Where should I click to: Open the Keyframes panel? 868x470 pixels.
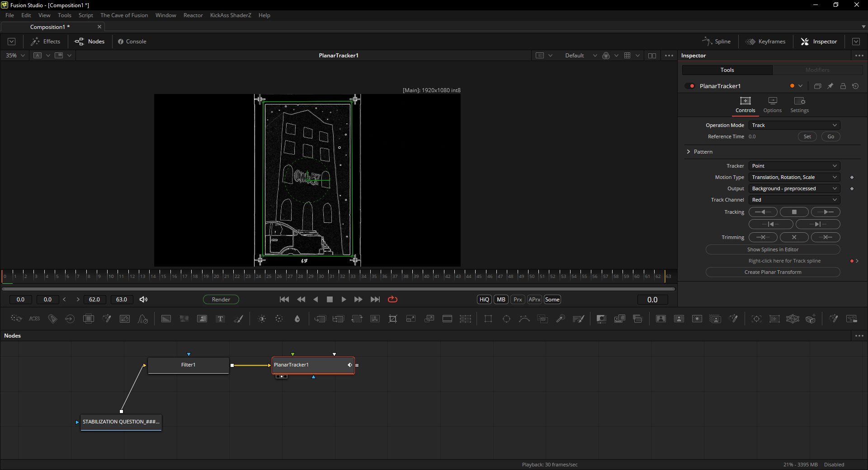pos(765,42)
